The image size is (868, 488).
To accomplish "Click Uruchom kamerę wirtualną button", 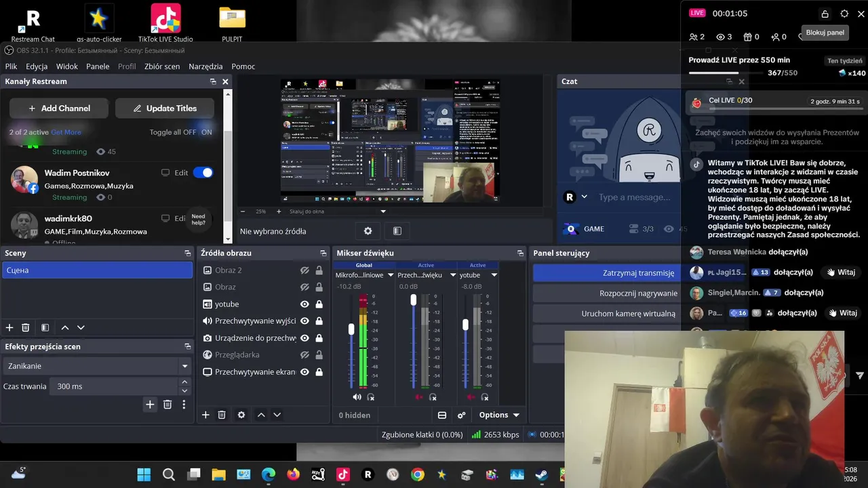I will click(607, 314).
